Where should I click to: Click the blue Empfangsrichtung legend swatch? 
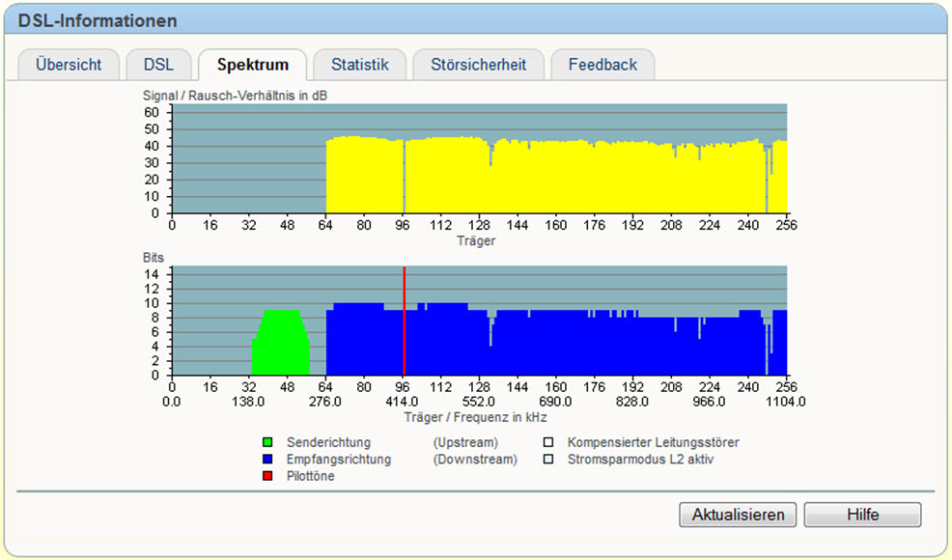(x=267, y=460)
